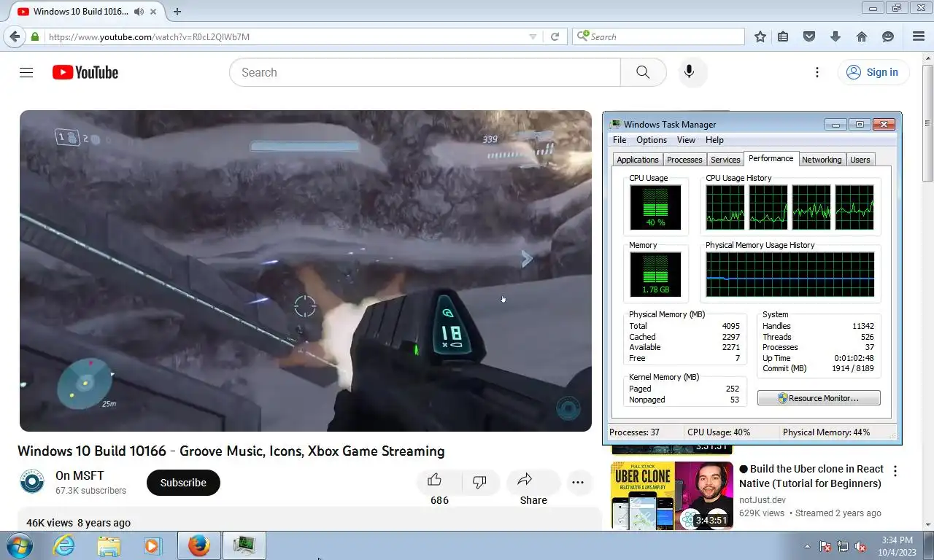This screenshot has width=934, height=560.
Task: Open the Firefox downloads arrow
Action: click(835, 36)
